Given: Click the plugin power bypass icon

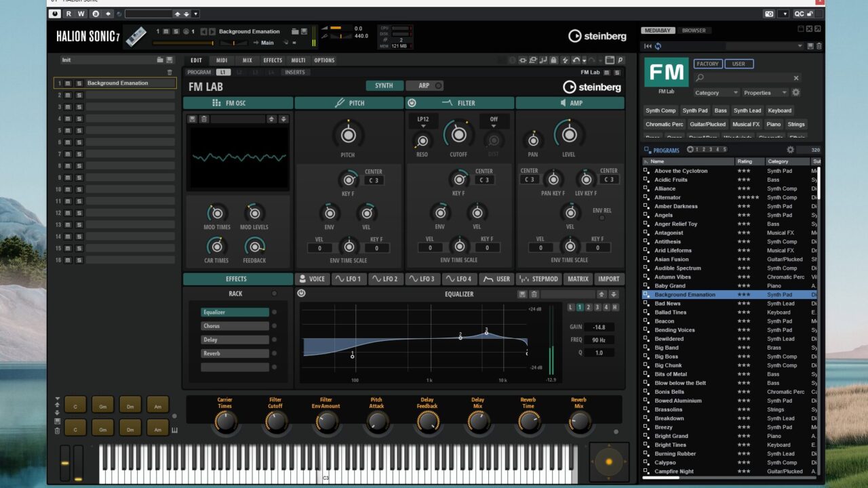Looking at the screenshot, I should pyautogui.click(x=55, y=14).
